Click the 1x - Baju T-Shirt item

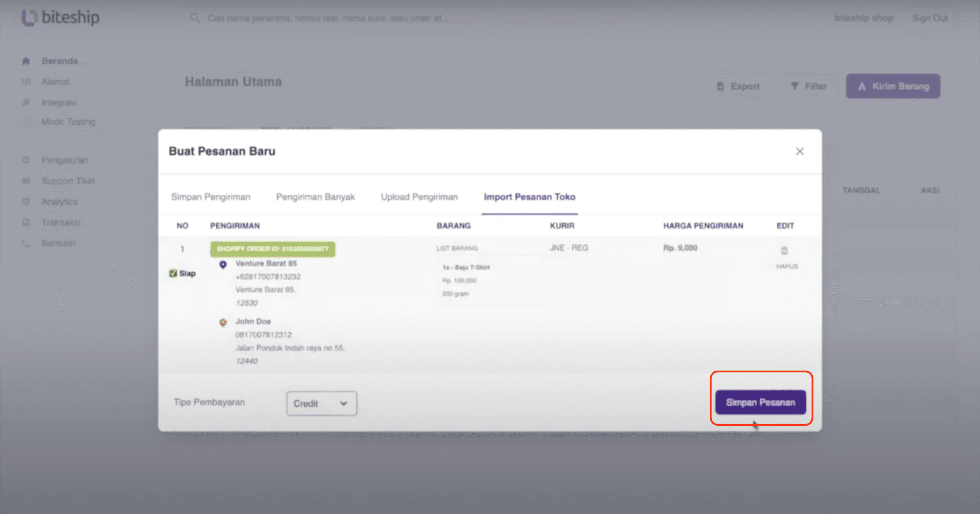(466, 268)
